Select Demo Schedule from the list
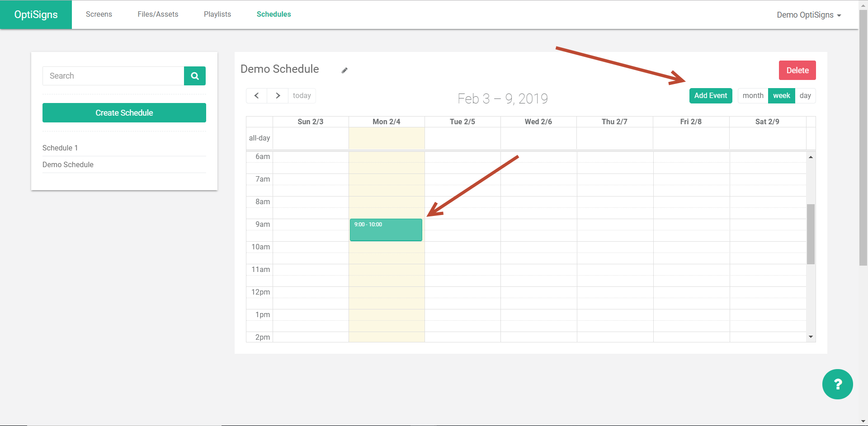 [68, 164]
